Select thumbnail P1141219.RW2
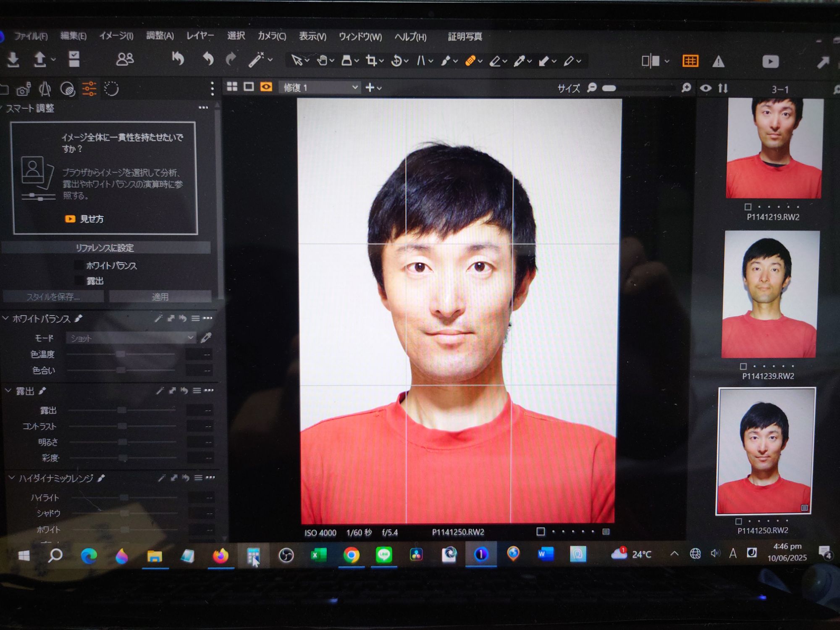The width and height of the screenshot is (840, 630). [774, 148]
